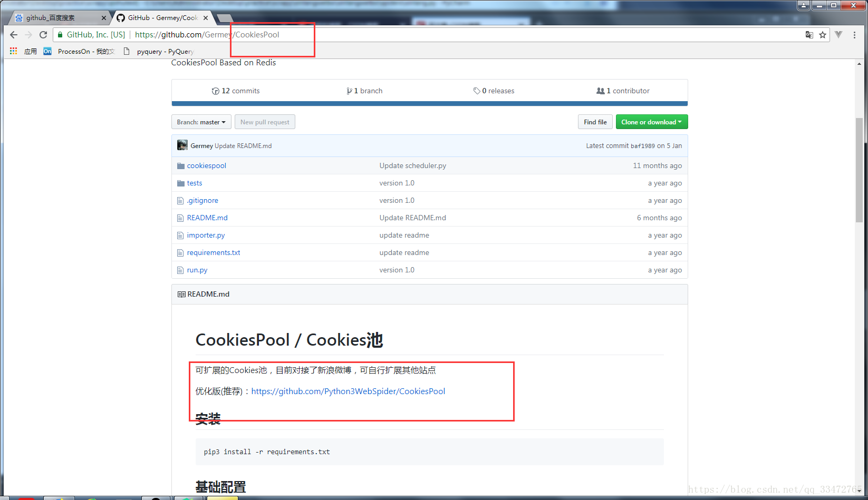Screen dimensions: 868x500
Task: Open the 应用 apps grid shortcut
Action: point(23,51)
